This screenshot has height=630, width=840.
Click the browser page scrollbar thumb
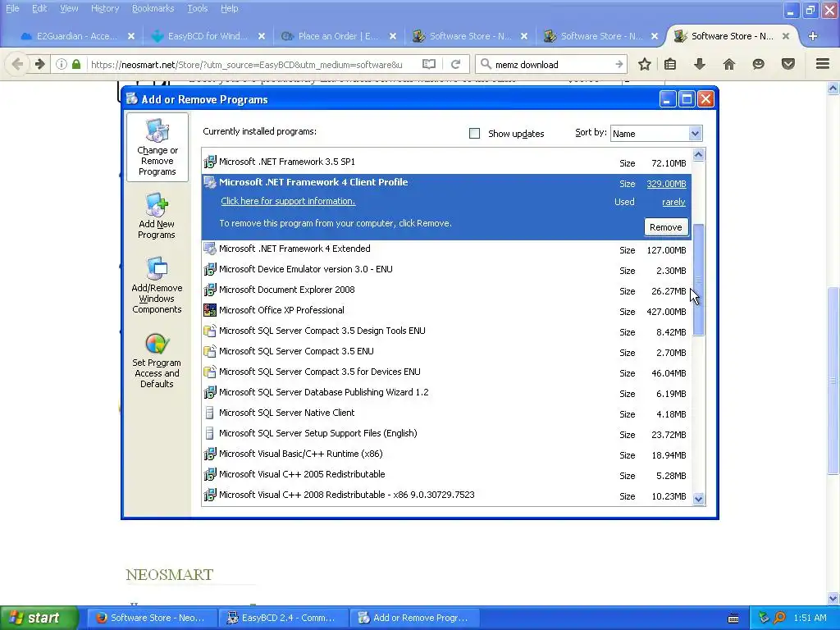[833, 381]
